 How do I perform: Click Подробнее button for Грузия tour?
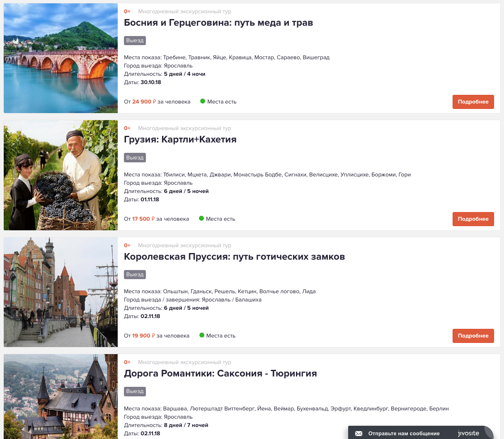(x=473, y=219)
